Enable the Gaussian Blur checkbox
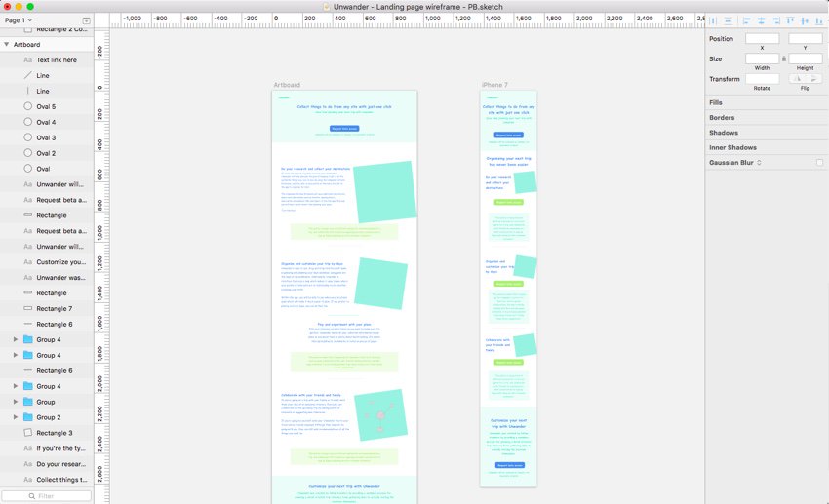The image size is (829, 504). click(x=819, y=163)
